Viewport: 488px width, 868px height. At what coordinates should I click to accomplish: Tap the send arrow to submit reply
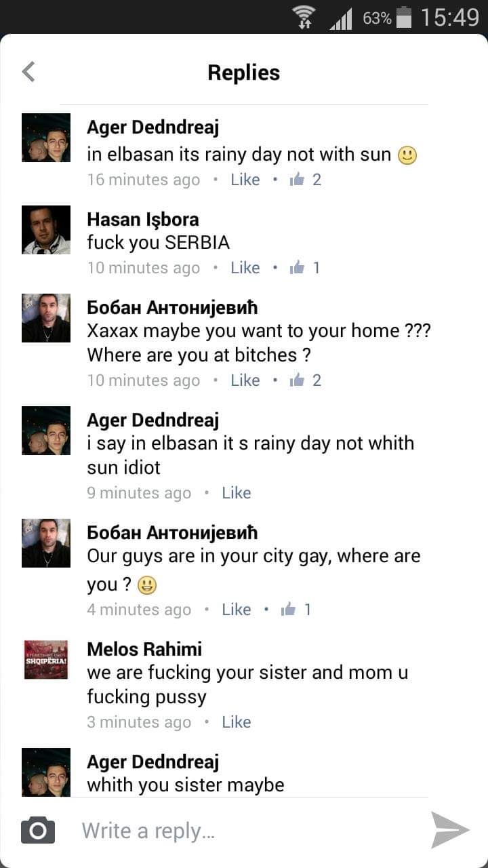[x=449, y=829]
